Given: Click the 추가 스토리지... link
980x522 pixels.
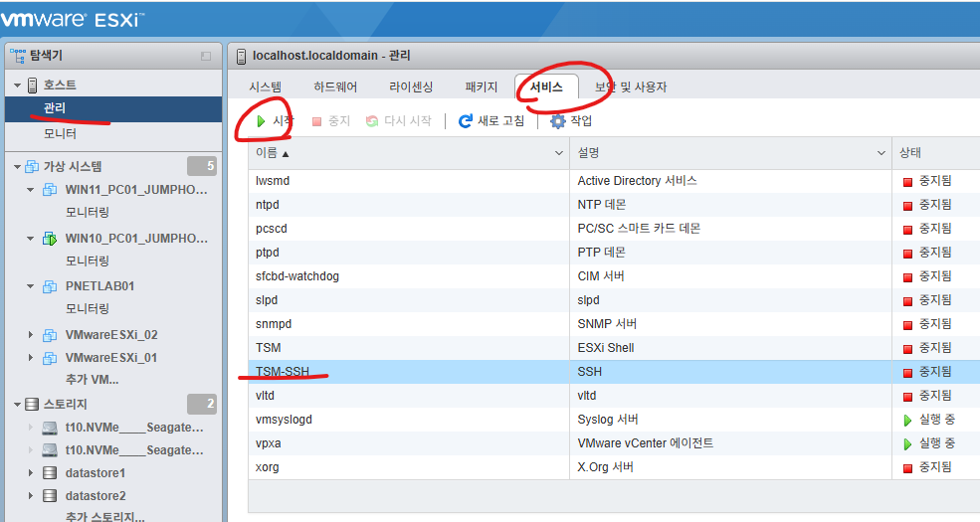Looking at the screenshot, I should coord(105,516).
